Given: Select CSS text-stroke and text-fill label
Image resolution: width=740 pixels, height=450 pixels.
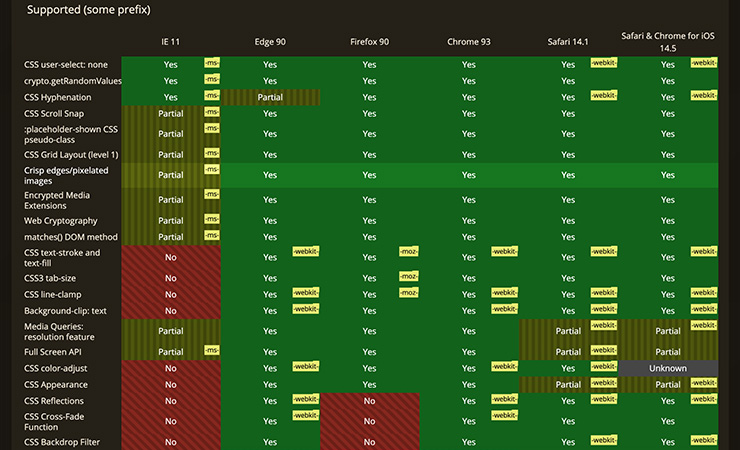Looking at the screenshot, I should [62, 258].
